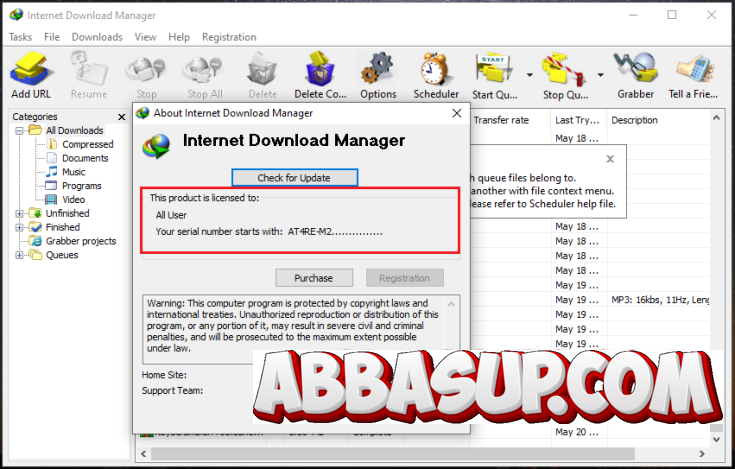This screenshot has width=735, height=469.
Task: Close the About Internet Download Manager dialog
Action: point(457,113)
